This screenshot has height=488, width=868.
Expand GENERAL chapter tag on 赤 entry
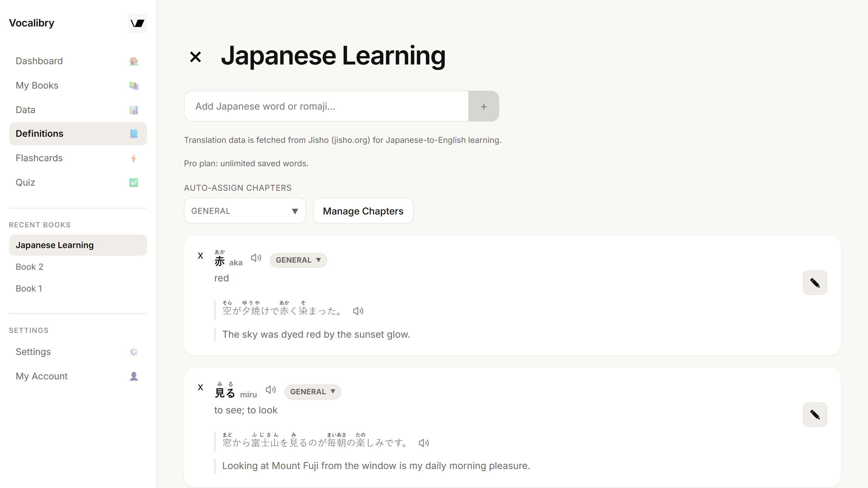(x=298, y=260)
